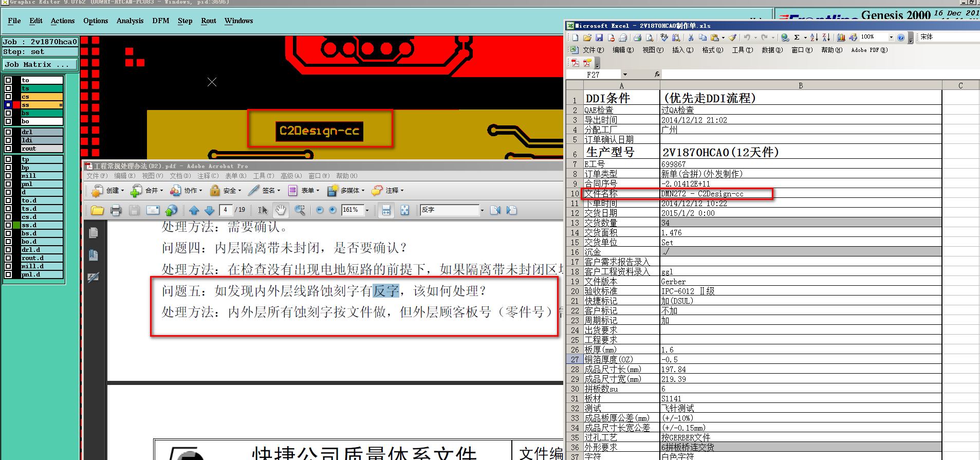Select the Marquee Zoom tool in Acrobat

[300, 210]
